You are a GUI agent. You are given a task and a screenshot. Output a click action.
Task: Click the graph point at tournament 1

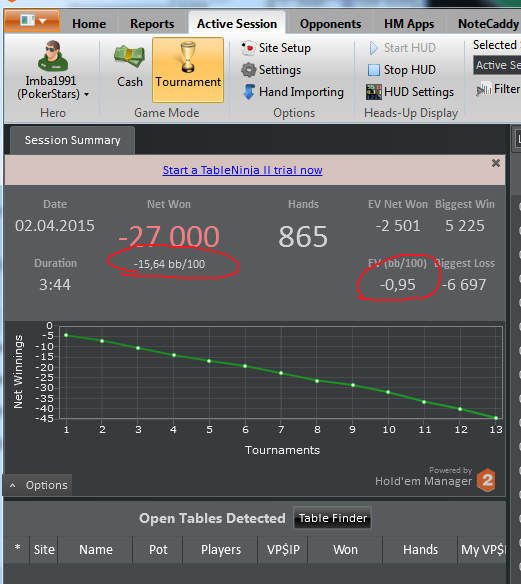[x=66, y=335]
